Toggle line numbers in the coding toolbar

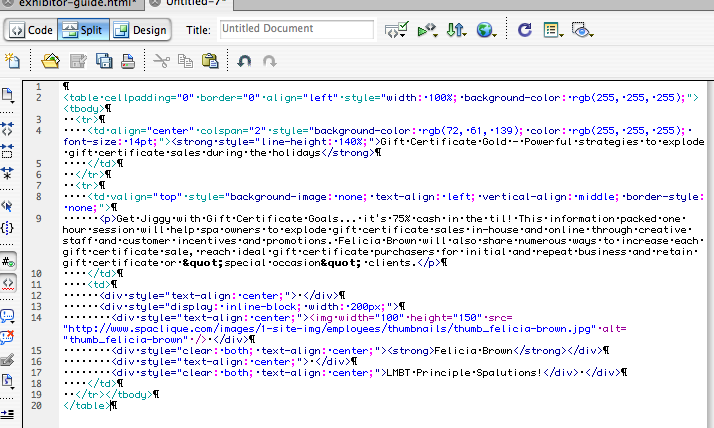tap(8, 262)
